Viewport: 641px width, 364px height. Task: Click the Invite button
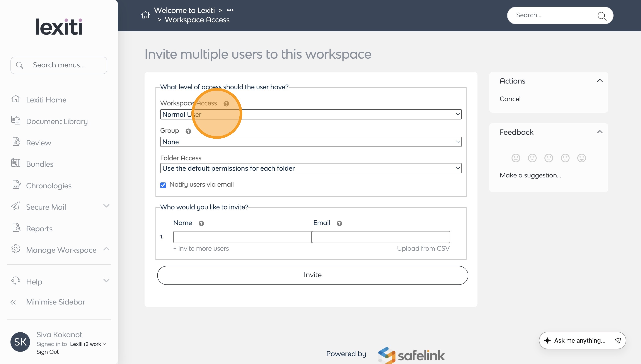pyautogui.click(x=312, y=275)
